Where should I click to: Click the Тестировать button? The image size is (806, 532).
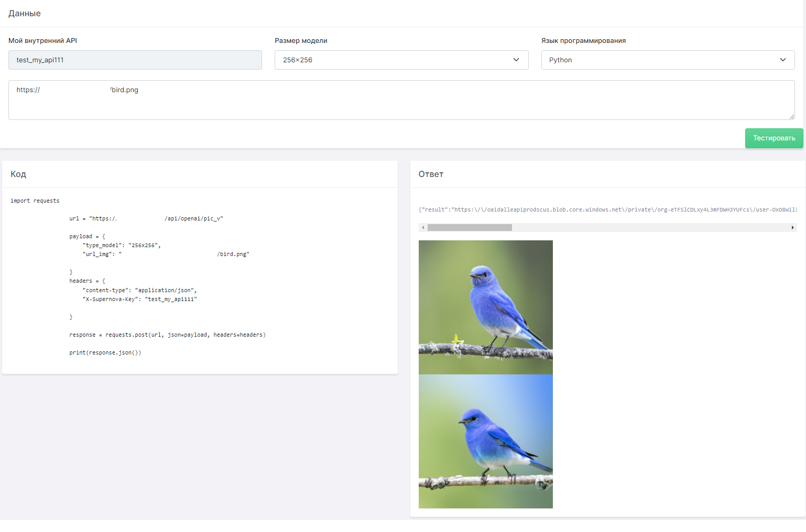pos(774,138)
